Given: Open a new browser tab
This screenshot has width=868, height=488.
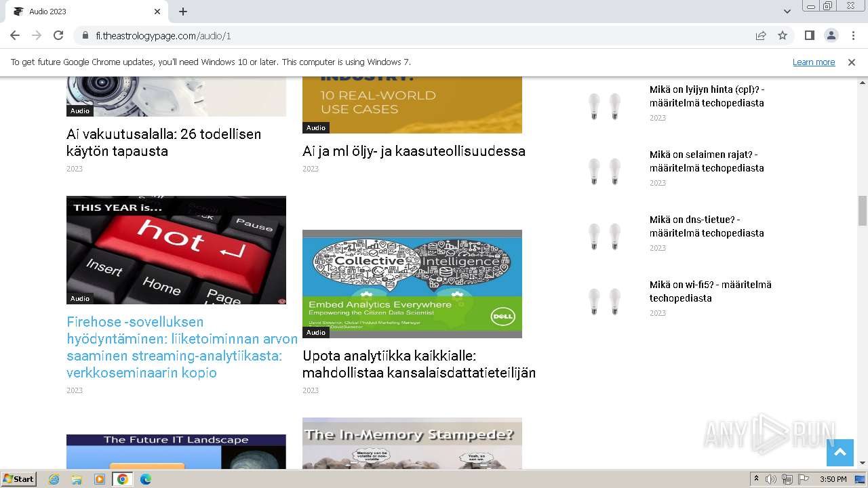Looking at the screenshot, I should coord(183,12).
